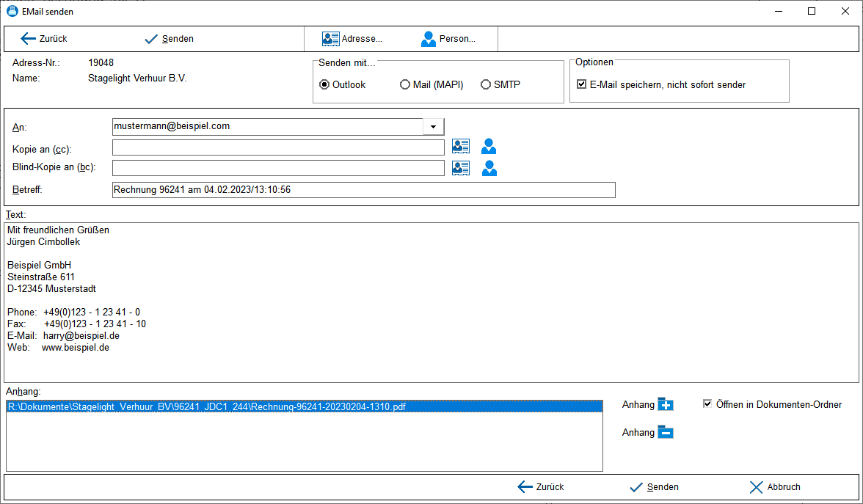
Task: Select the Mail (MAPI) radio option
Action: click(x=431, y=85)
